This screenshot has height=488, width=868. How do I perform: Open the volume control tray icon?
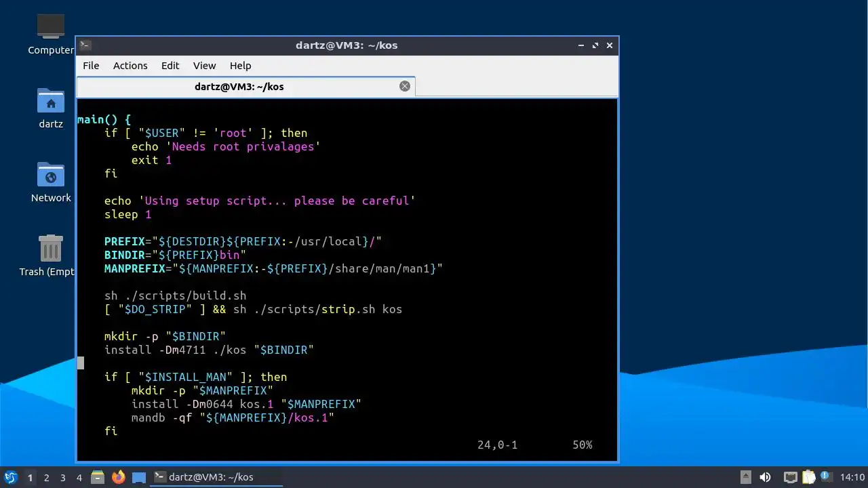point(766,477)
